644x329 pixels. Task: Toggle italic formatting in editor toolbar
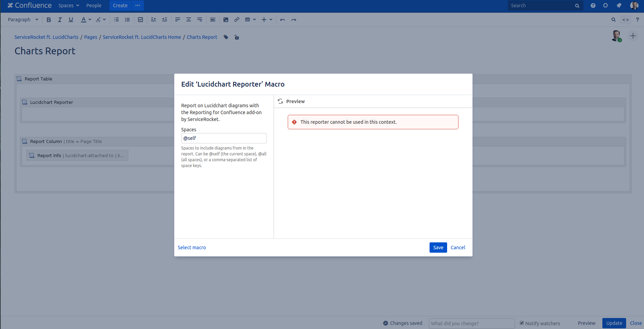pos(60,20)
